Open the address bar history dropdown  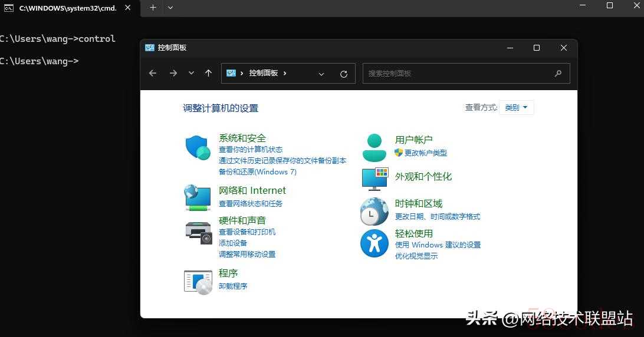(321, 74)
